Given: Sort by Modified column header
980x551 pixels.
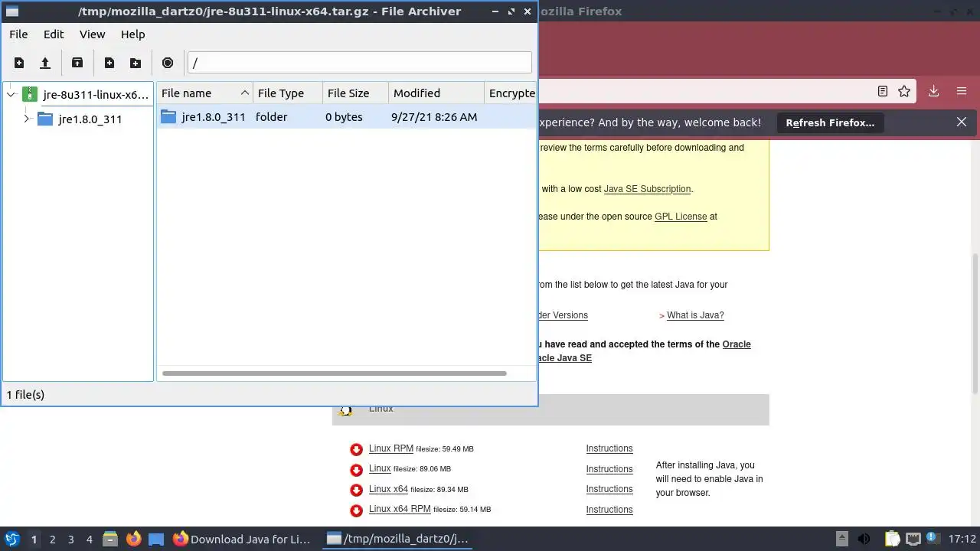Looking at the screenshot, I should pyautogui.click(x=436, y=93).
